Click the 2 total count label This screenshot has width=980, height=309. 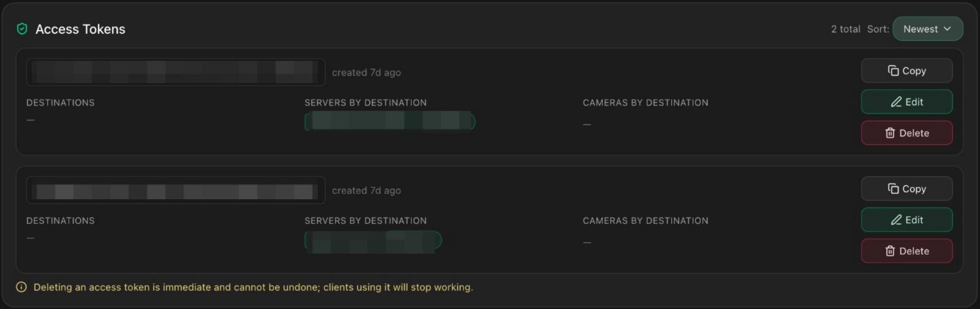845,29
